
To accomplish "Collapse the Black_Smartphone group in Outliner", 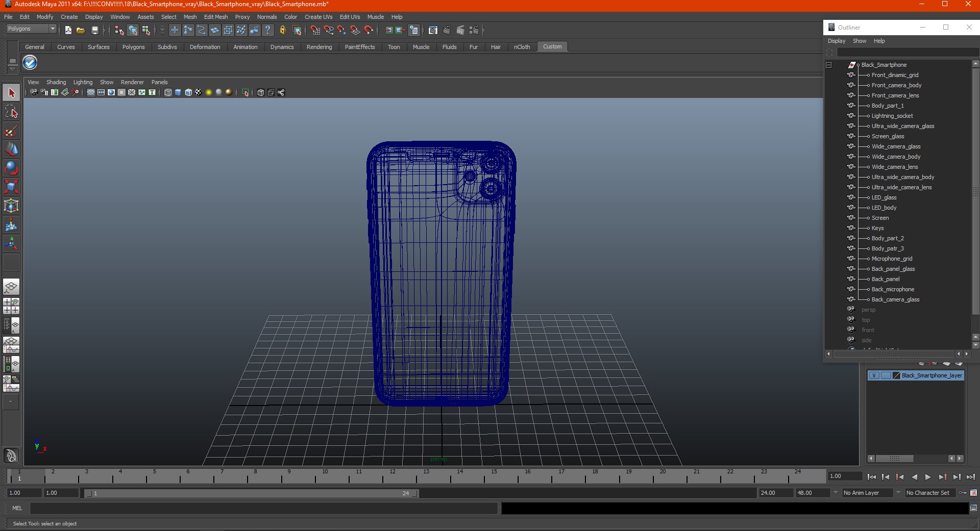I will (828, 65).
